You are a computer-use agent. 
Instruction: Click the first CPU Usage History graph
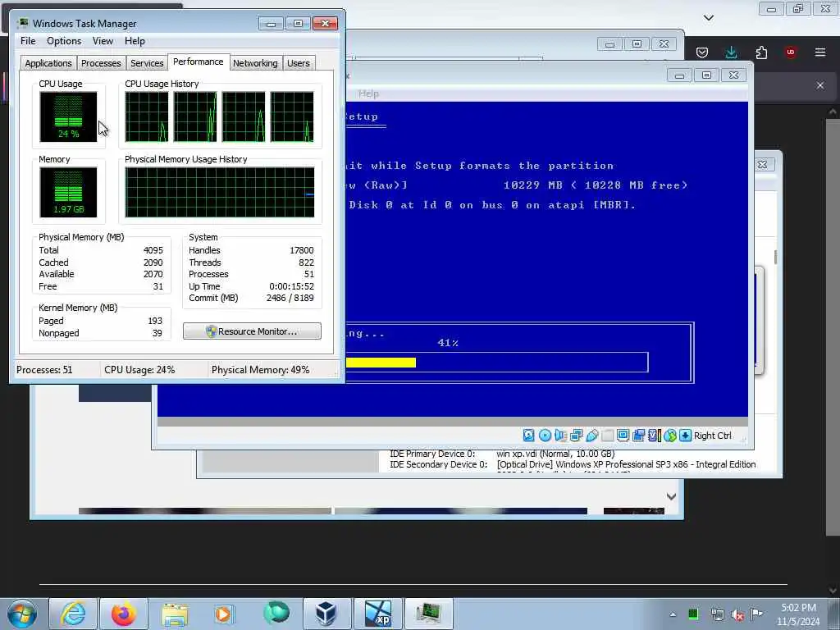pyautogui.click(x=147, y=116)
